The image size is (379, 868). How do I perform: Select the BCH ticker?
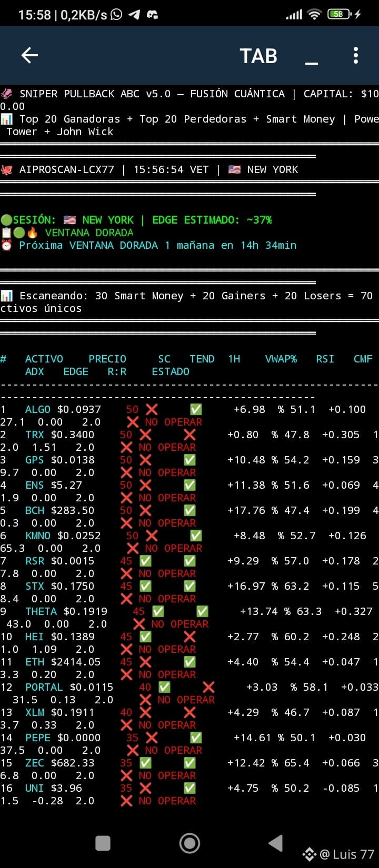click(35, 510)
